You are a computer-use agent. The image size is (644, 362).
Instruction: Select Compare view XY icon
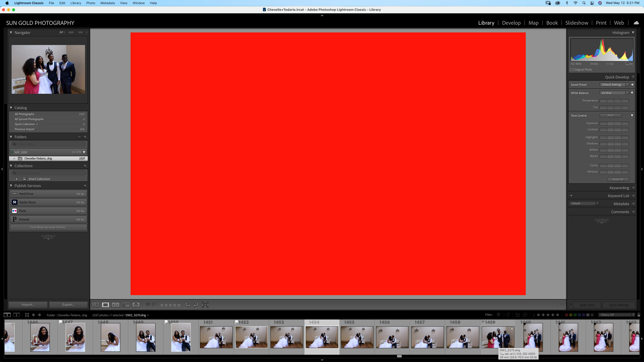(115, 305)
